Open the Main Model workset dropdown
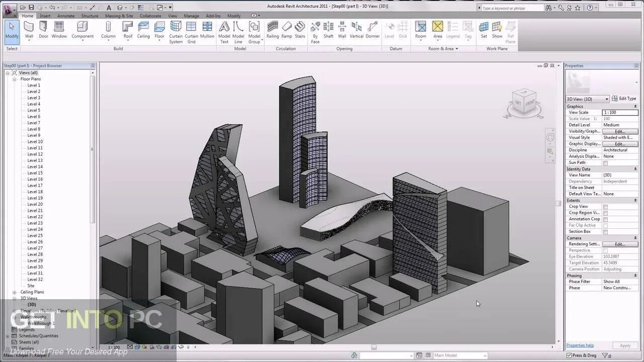This screenshot has height=362, width=644. [x=460, y=355]
